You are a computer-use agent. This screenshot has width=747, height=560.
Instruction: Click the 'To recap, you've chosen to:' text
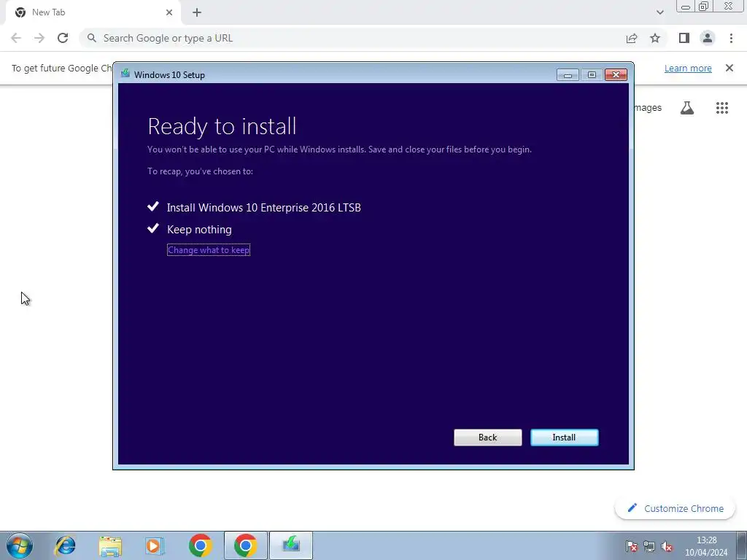coord(200,171)
